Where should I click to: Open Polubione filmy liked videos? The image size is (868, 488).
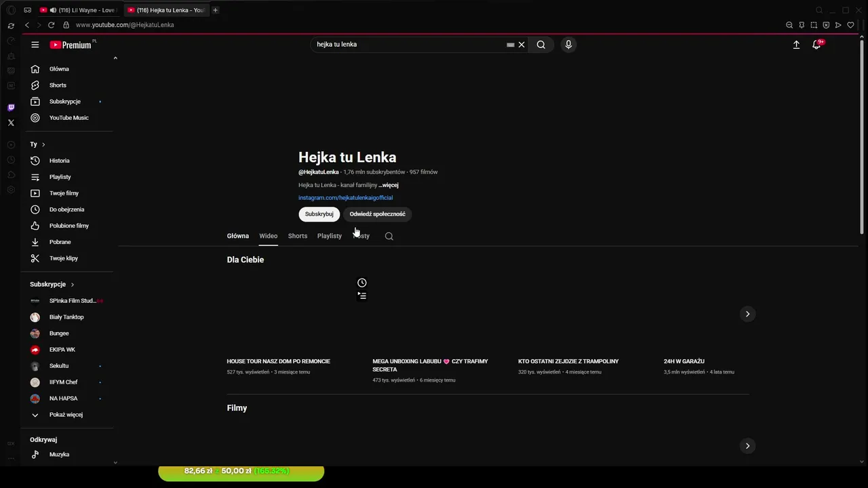click(x=68, y=226)
